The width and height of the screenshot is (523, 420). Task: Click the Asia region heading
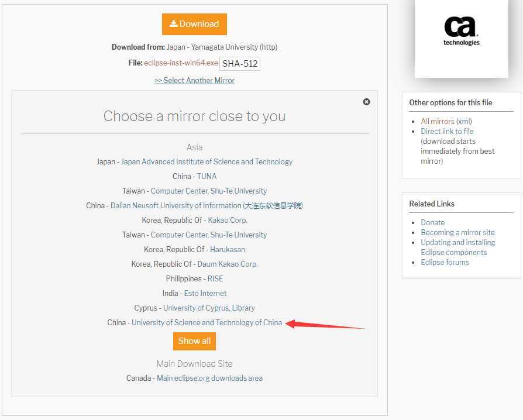pos(194,147)
